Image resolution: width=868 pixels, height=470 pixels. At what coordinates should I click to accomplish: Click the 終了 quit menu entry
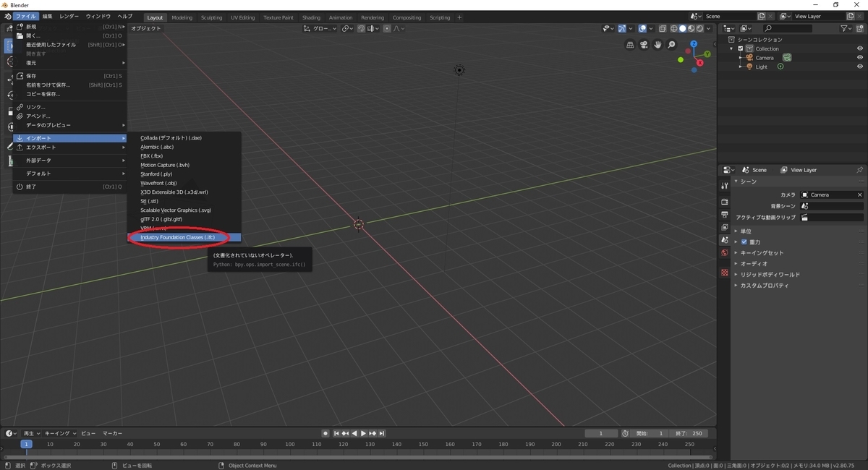coord(70,187)
